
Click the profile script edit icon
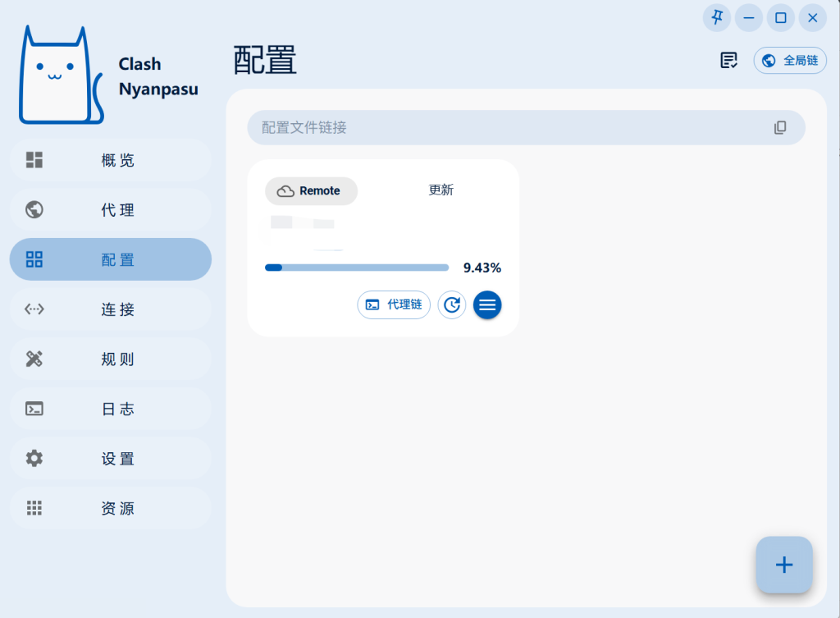[728, 60]
